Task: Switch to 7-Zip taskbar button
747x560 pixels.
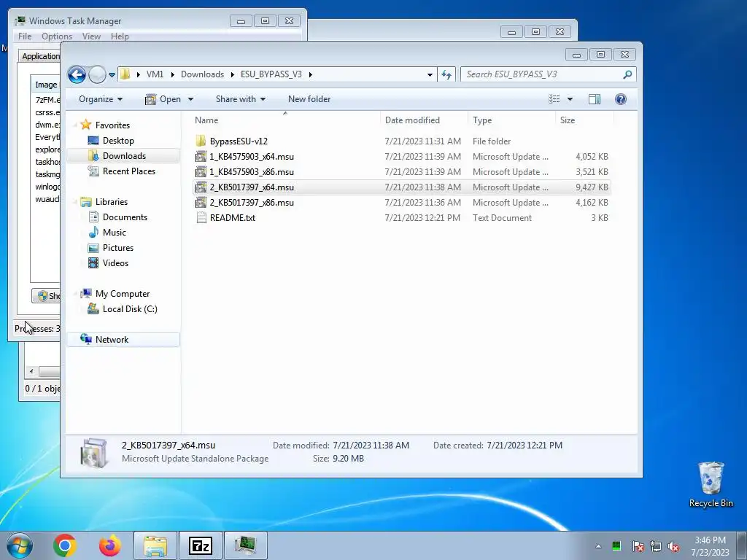Action: (200, 545)
